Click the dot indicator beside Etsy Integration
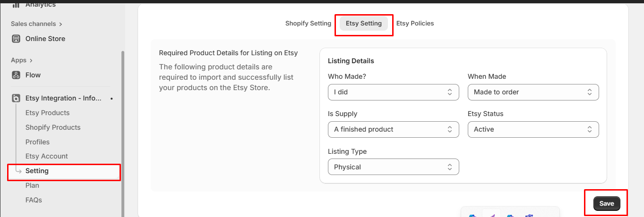This screenshot has width=644, height=217. tap(112, 99)
